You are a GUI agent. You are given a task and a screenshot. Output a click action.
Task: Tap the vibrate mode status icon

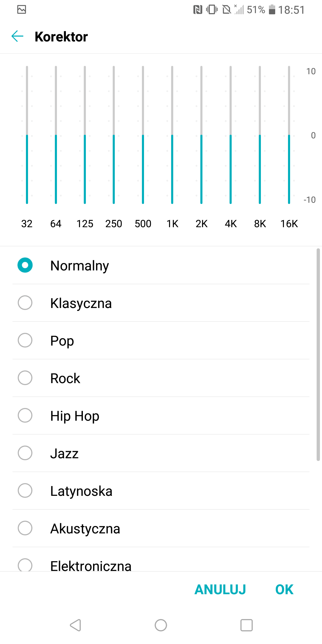pyautogui.click(x=212, y=10)
